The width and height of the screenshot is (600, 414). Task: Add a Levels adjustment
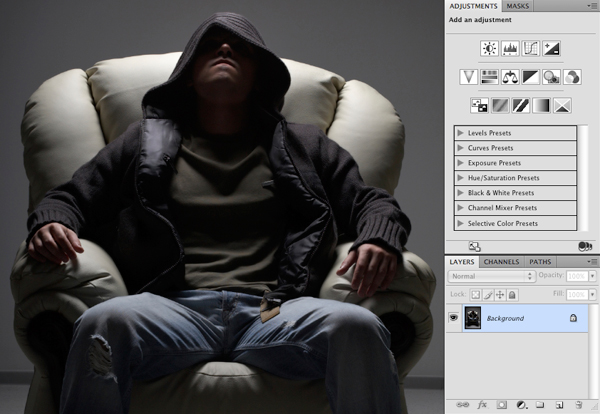click(x=510, y=48)
